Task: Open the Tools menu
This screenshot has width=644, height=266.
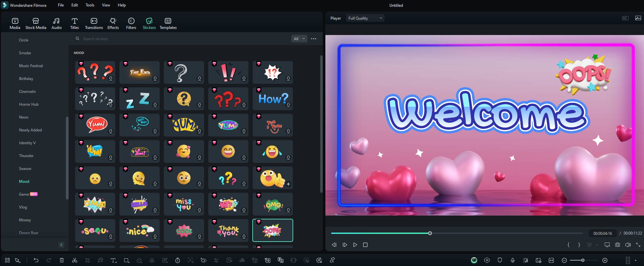Action: coord(90,5)
